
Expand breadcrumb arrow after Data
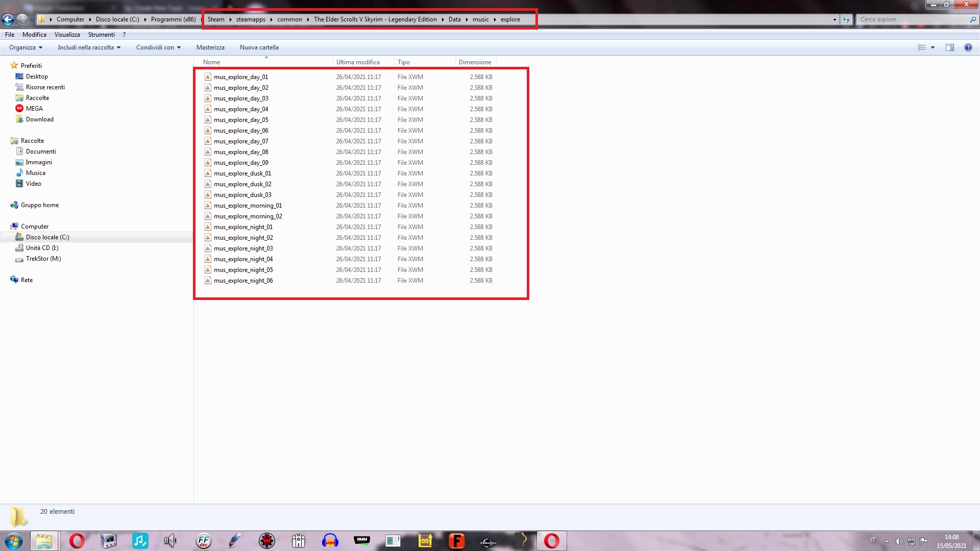467,19
